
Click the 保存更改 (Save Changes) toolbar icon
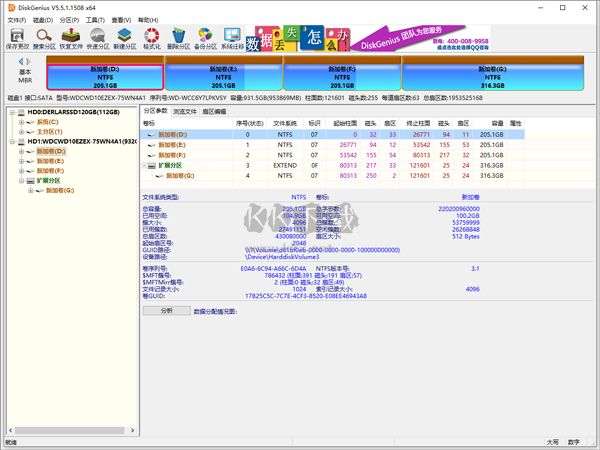[17, 38]
